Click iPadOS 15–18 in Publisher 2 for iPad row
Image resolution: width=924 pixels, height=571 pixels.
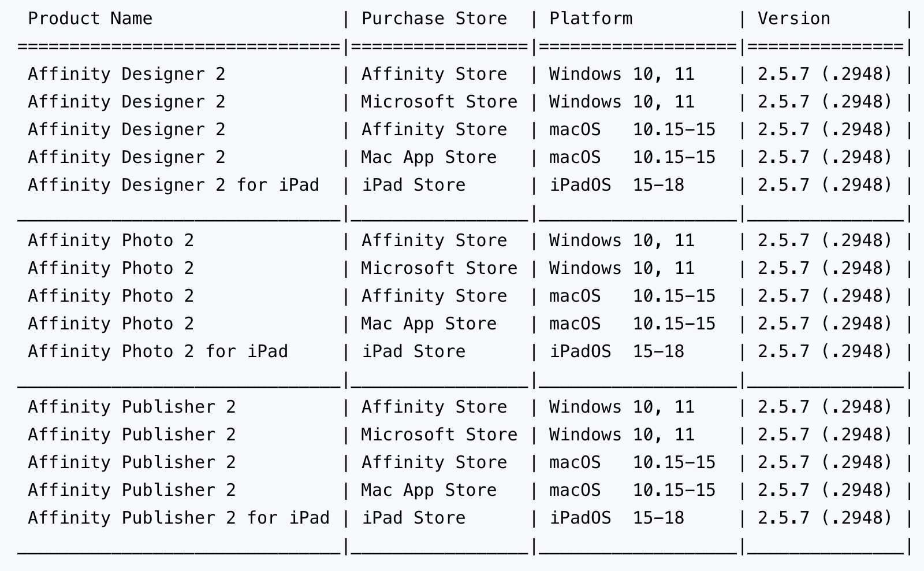point(617,518)
